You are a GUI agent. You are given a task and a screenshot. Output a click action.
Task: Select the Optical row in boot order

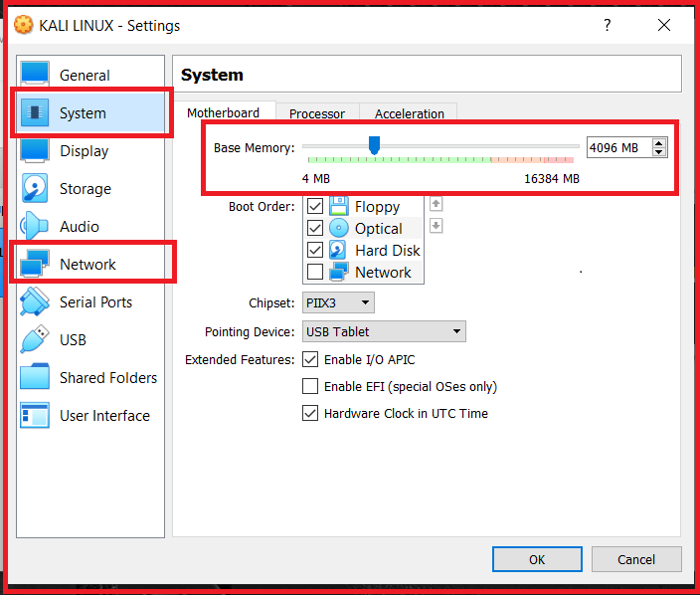point(363,228)
